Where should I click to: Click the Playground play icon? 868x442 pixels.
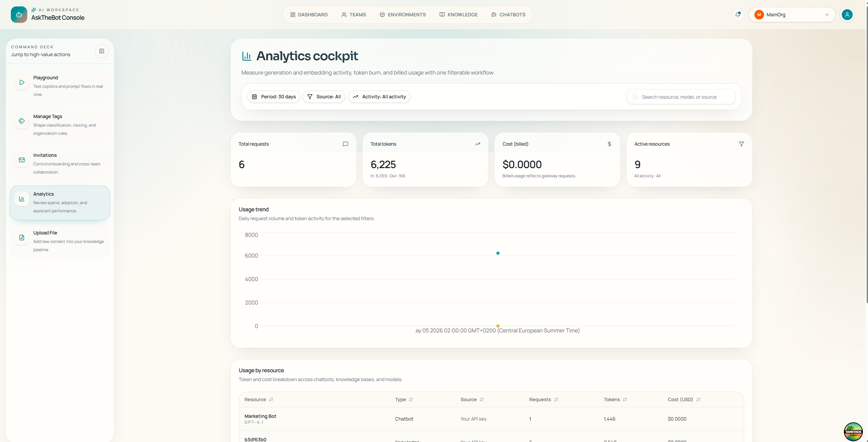(22, 82)
